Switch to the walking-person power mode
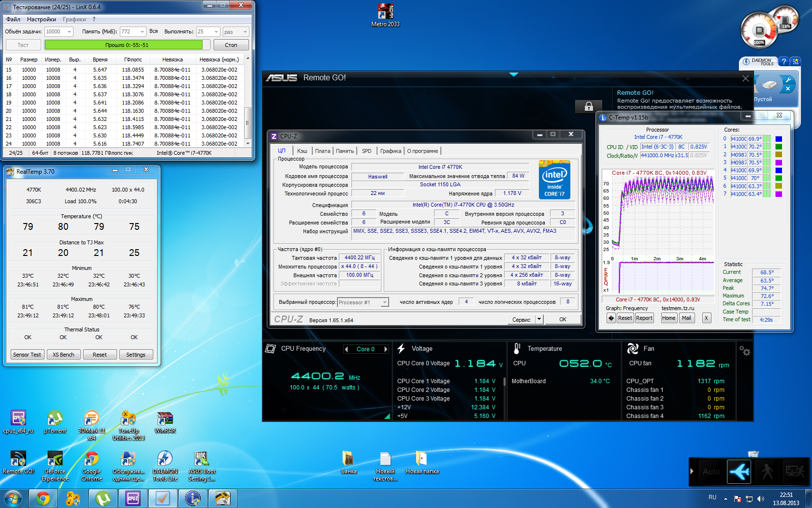This screenshot has width=812, height=508. 767,471
